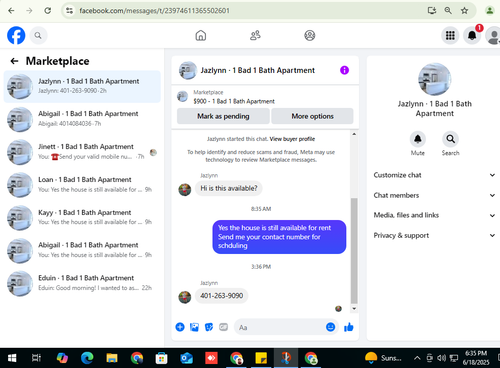
Task: Open File Explorer from the taskbar
Action: pyautogui.click(x=112, y=358)
